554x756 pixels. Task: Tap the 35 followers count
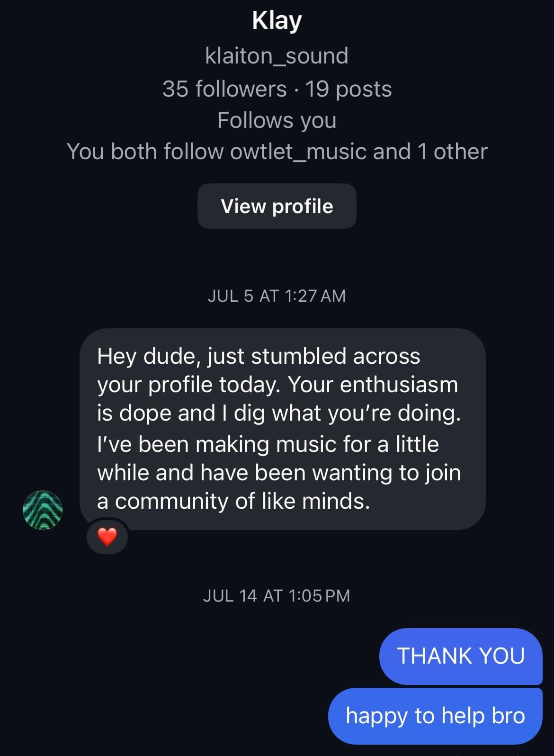(224, 89)
